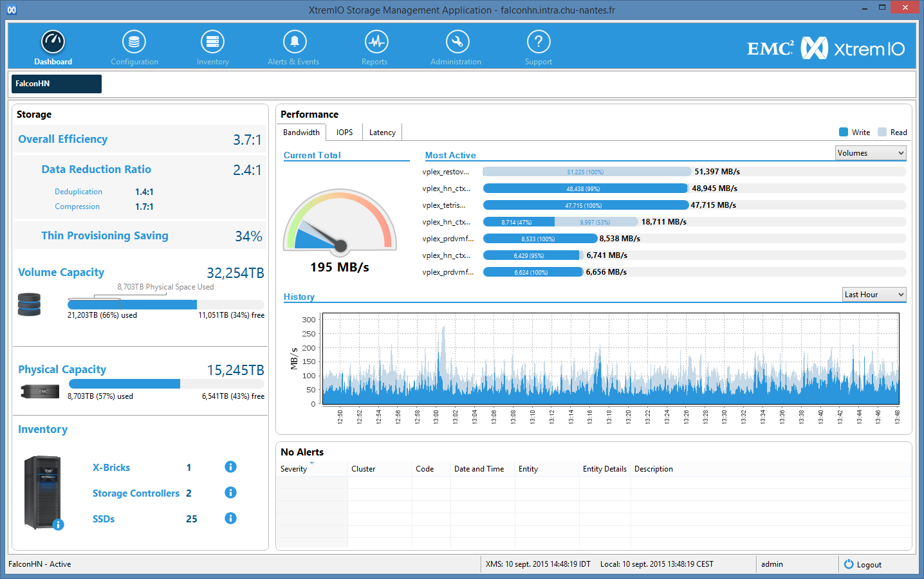This screenshot has height=579, width=924.
Task: Click the X-Bricks info icon
Action: click(x=230, y=467)
